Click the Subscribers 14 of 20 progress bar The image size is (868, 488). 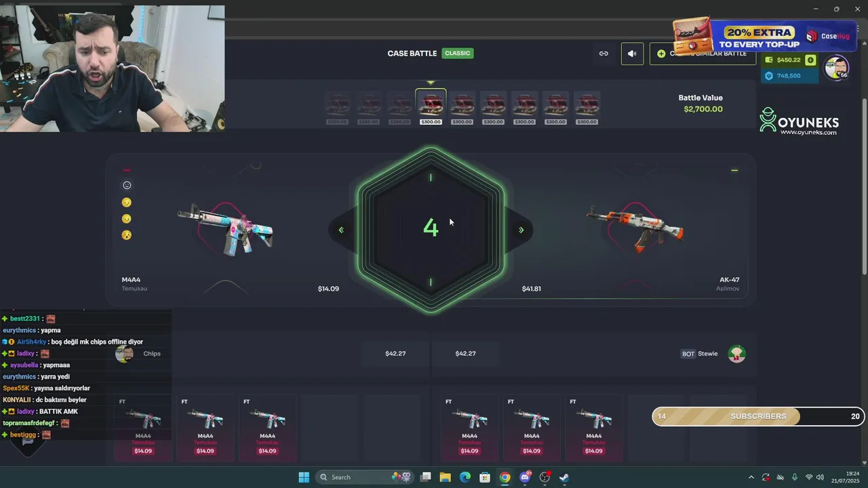click(758, 416)
